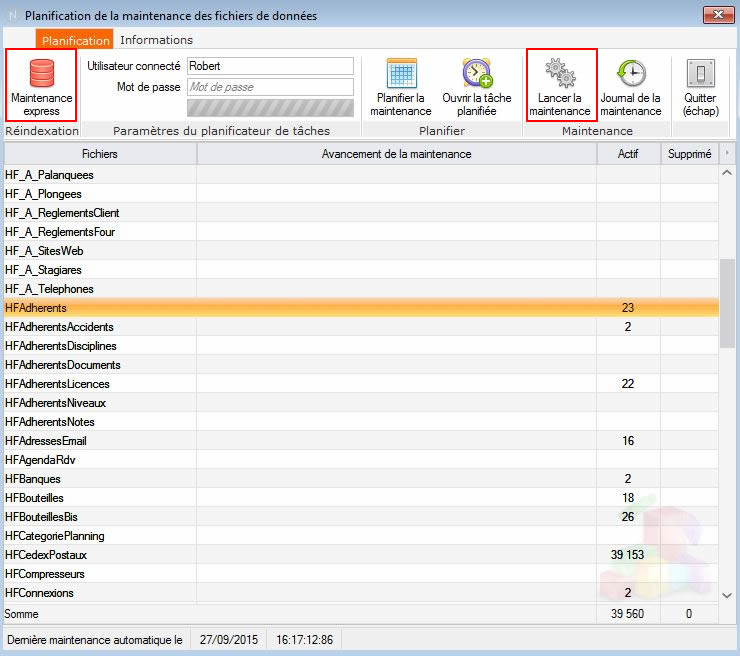Select the HFAdherentsAccidents row

click(x=361, y=327)
